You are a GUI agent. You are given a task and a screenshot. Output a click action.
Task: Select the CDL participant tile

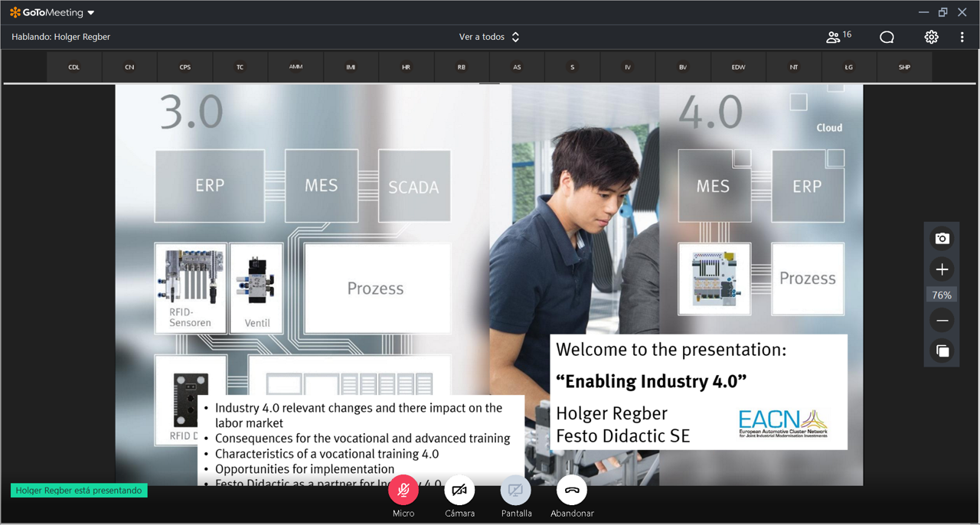[74, 67]
